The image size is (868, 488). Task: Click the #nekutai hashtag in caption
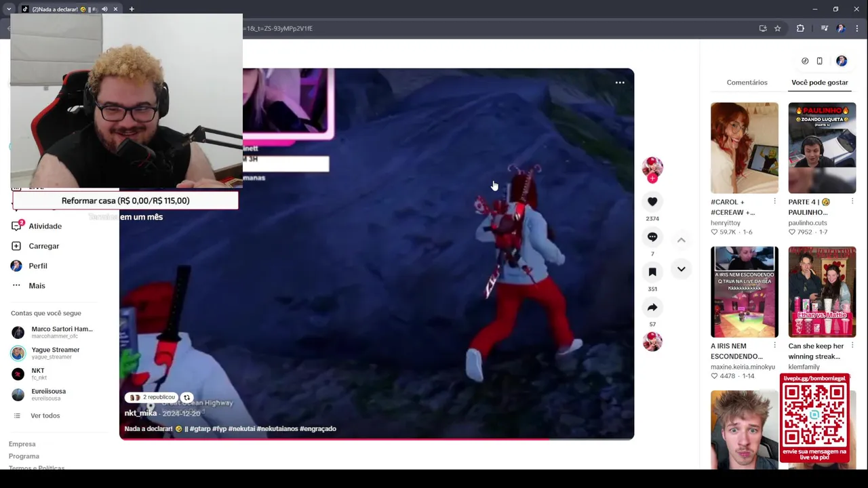point(241,429)
